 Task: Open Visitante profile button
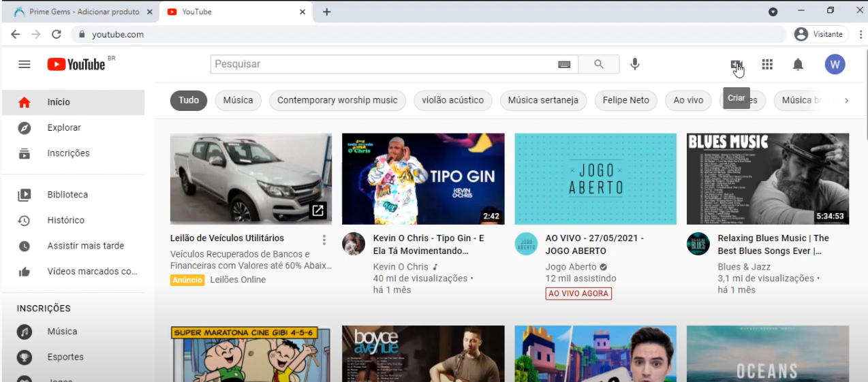pyautogui.click(x=820, y=34)
